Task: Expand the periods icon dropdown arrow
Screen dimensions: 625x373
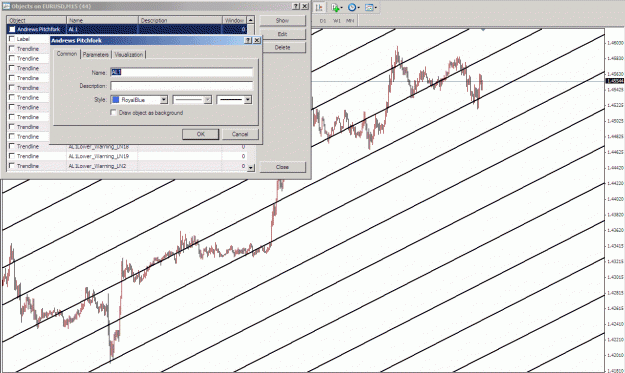Action: pos(358,8)
